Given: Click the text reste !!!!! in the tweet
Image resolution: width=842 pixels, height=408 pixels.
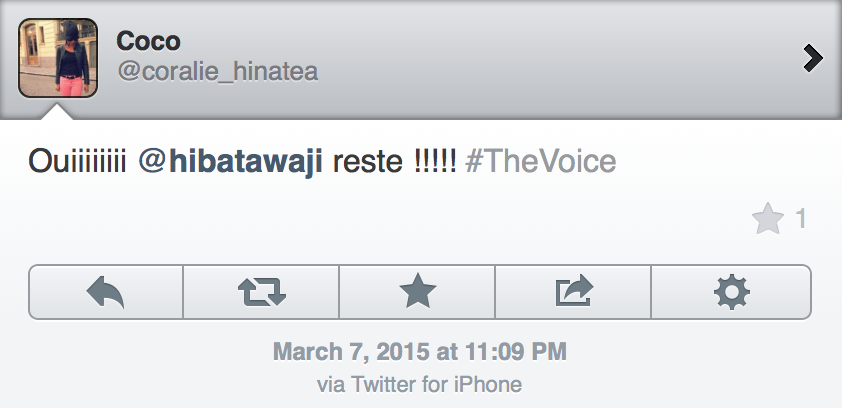Looking at the screenshot, I should [394, 163].
